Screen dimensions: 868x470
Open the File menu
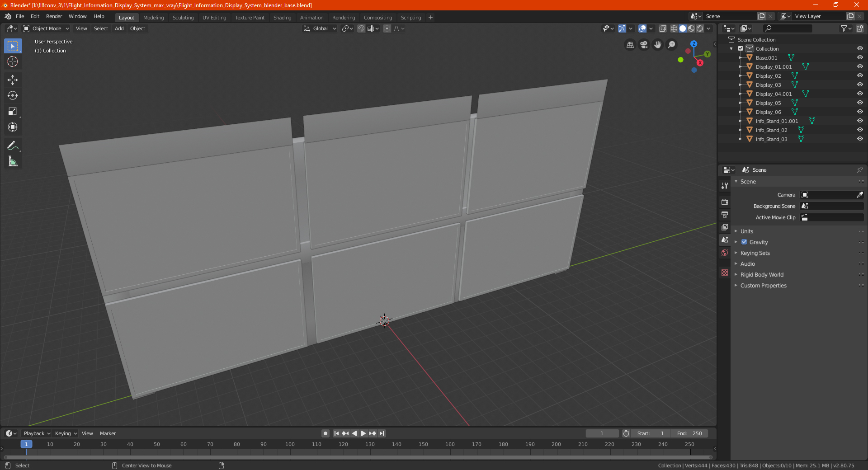20,16
